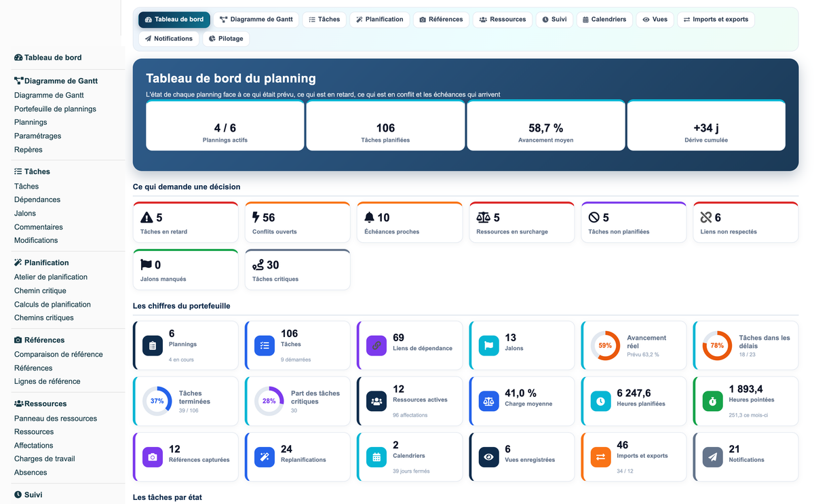Open Tableau de bord in the sidebar
Image resolution: width=814 pixels, height=504 pixels.
(x=48, y=58)
